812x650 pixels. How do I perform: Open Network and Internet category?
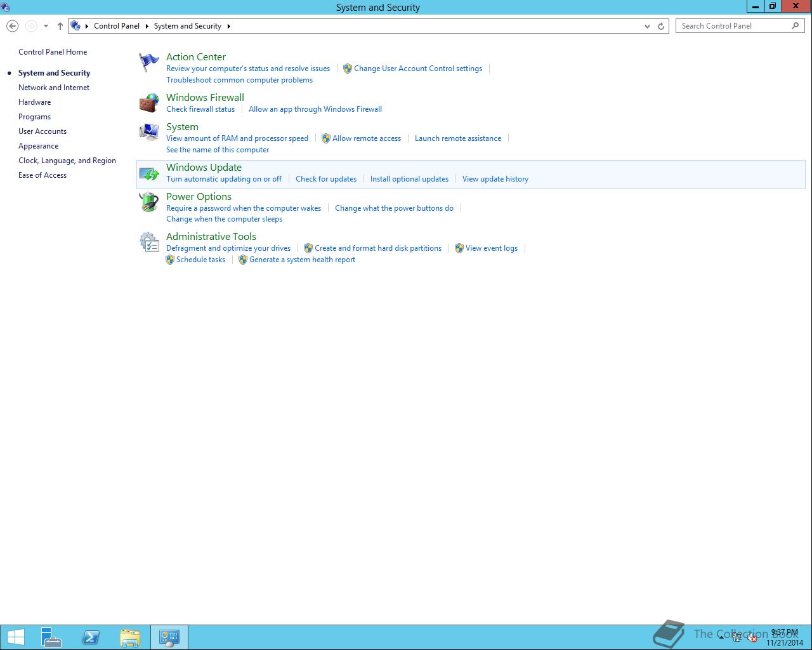click(54, 88)
